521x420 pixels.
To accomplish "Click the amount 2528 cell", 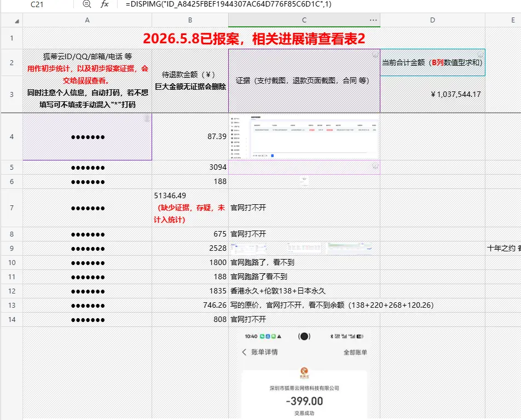I will pos(190,249).
